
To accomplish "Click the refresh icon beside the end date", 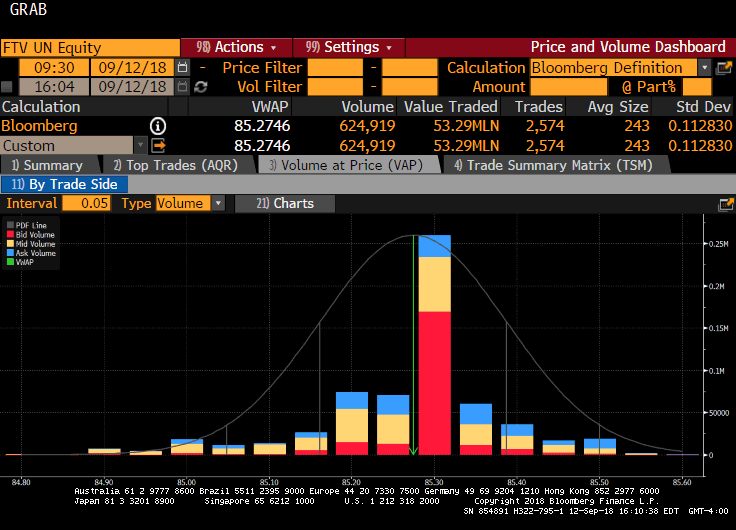I will [x=201, y=87].
